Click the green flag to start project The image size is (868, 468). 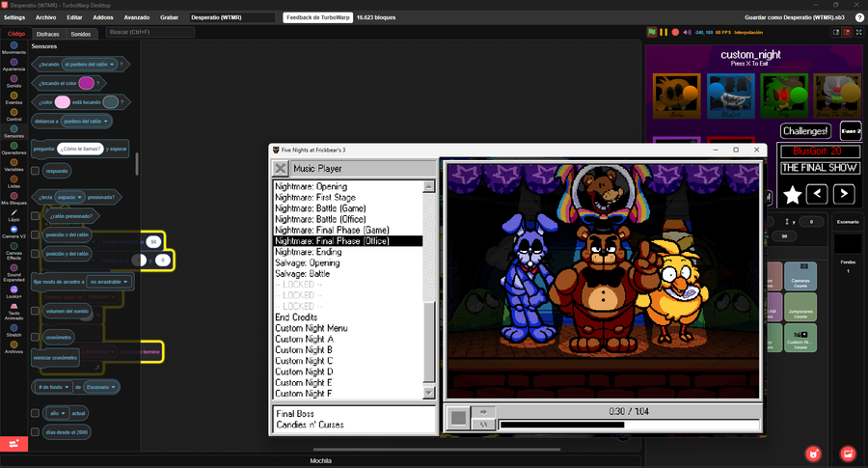click(652, 32)
